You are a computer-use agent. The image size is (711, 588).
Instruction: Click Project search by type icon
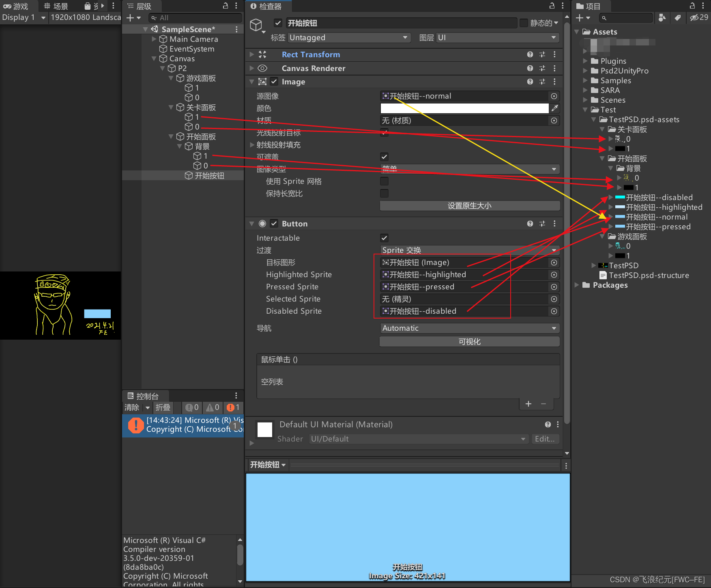662,17
